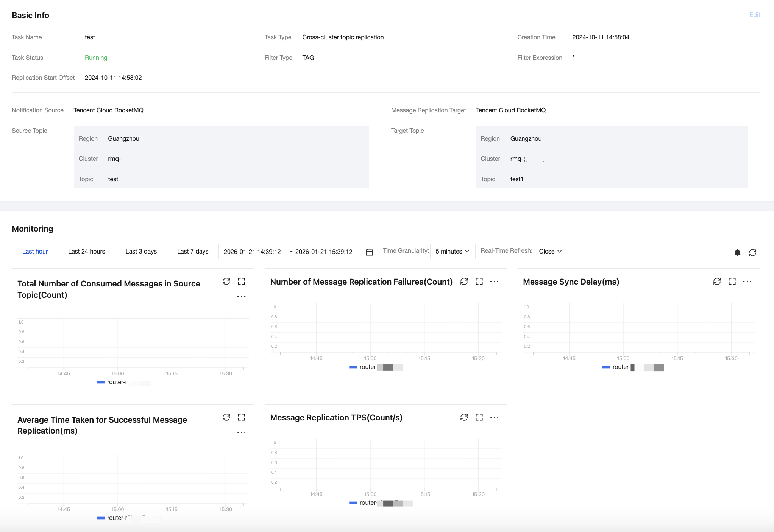Click the alarm bell icon in Monitoring
Viewport: 774px width, 532px height.
[x=737, y=252]
